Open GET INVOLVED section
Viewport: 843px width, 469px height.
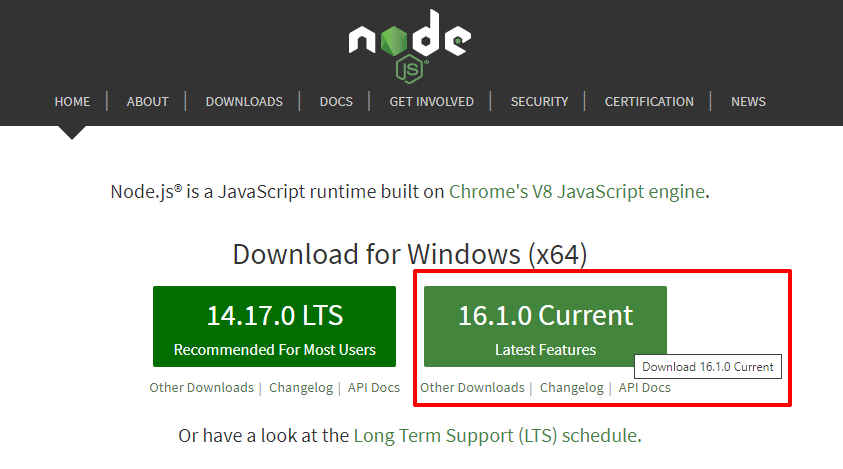pyautogui.click(x=431, y=102)
